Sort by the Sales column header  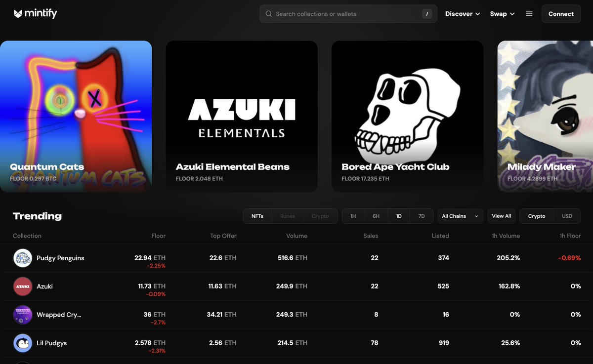(x=371, y=236)
